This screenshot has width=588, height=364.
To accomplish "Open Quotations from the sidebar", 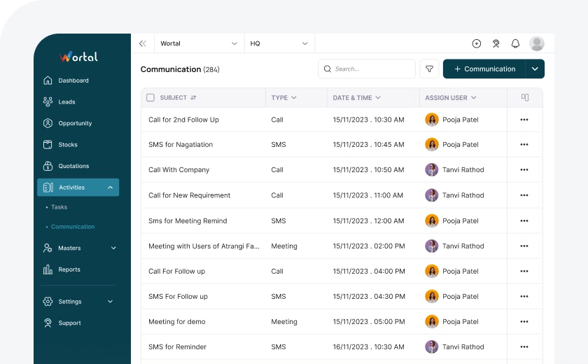I will (73, 166).
